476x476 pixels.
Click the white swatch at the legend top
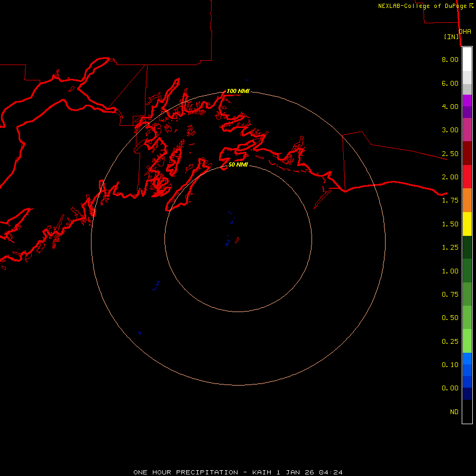point(467,59)
